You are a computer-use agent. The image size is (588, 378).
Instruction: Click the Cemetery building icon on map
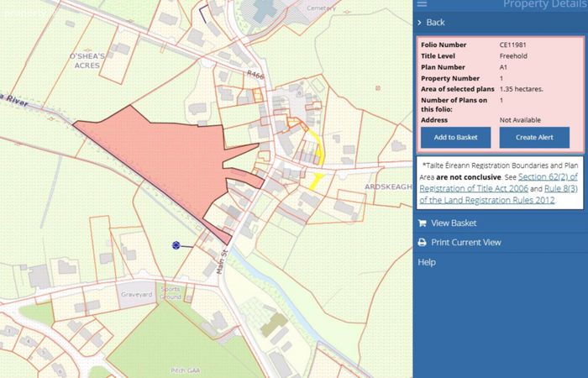click(x=265, y=9)
